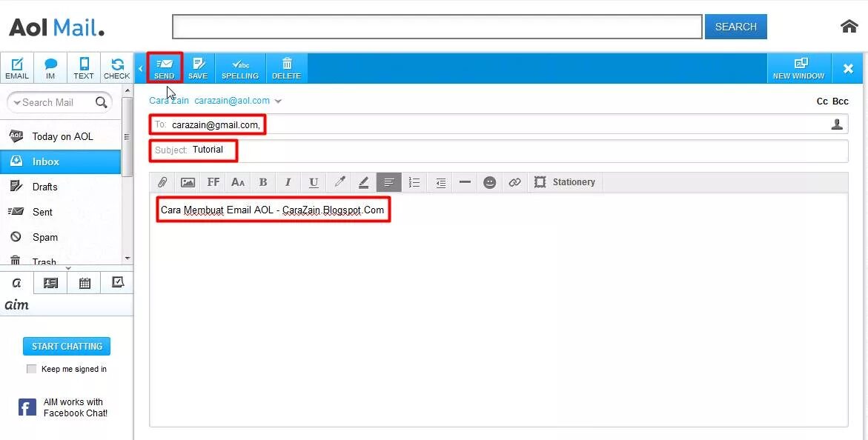868x440 pixels.
Task: Click the sender name Cara Zain
Action: (169, 101)
